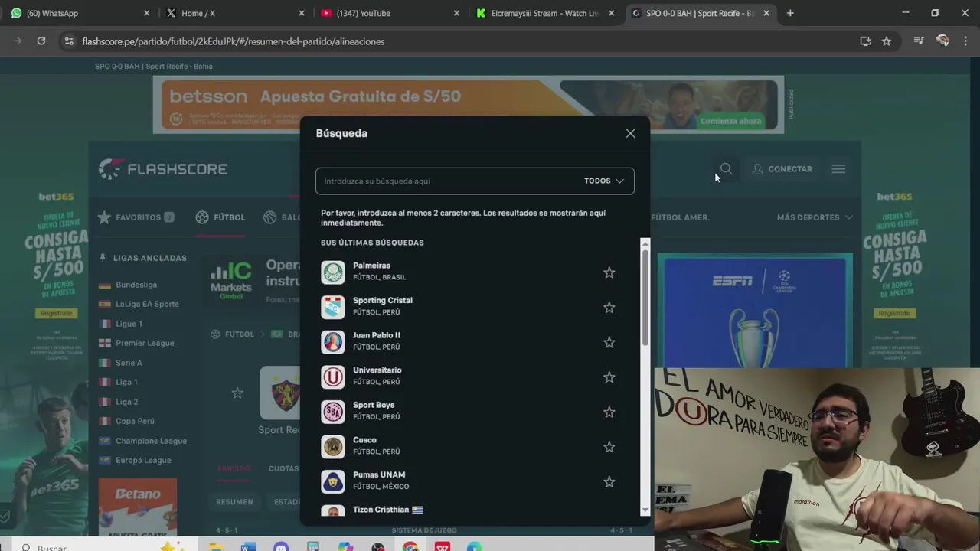Open the Flashscore hamburger menu
Viewport: 980px width, 551px height.
[x=838, y=169]
